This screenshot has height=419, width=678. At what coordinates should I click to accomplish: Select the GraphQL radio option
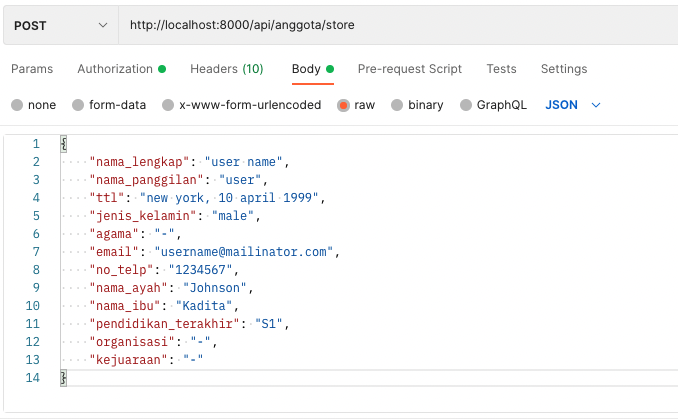click(x=466, y=105)
